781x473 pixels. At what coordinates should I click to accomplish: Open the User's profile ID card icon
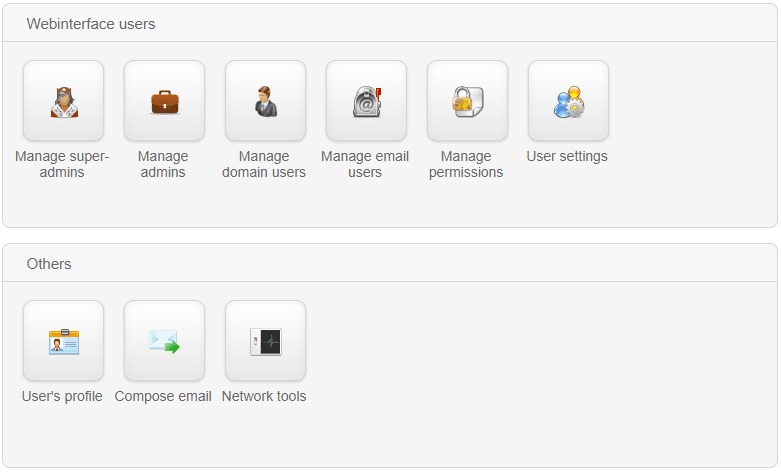pyautogui.click(x=63, y=341)
